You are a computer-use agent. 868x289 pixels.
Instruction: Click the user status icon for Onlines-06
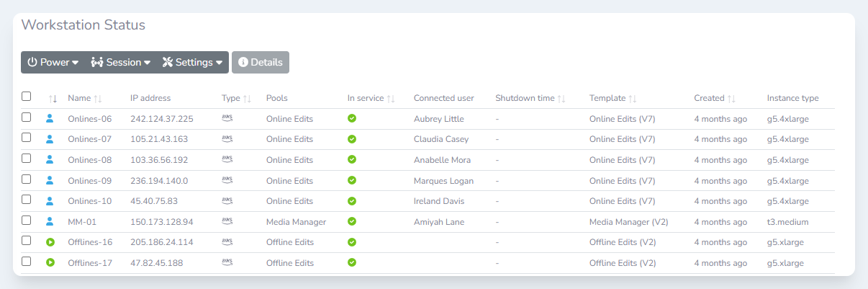click(50, 119)
